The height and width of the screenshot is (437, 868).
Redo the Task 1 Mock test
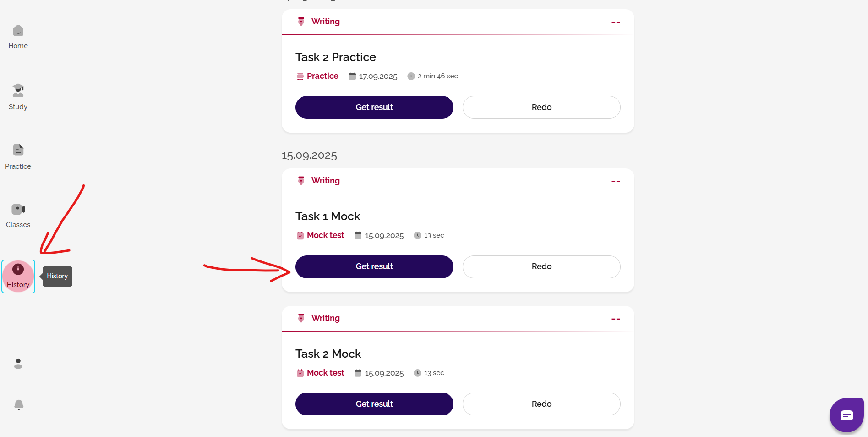tap(541, 267)
